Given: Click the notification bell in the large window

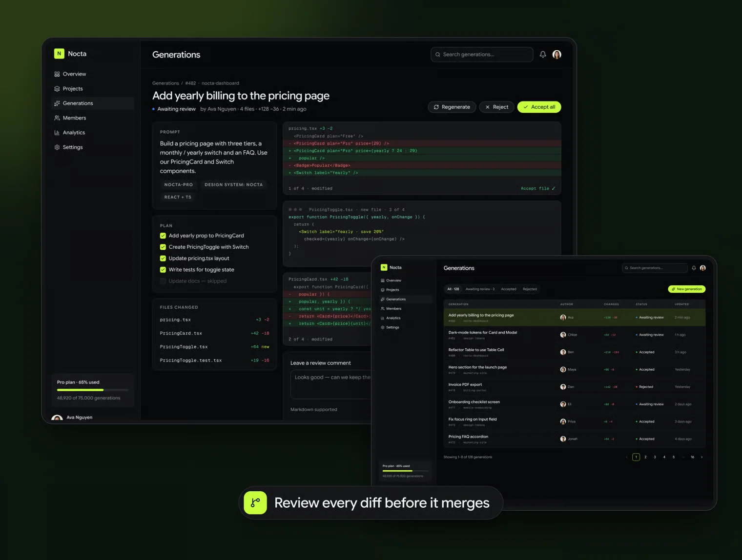Looking at the screenshot, I should pyautogui.click(x=543, y=55).
